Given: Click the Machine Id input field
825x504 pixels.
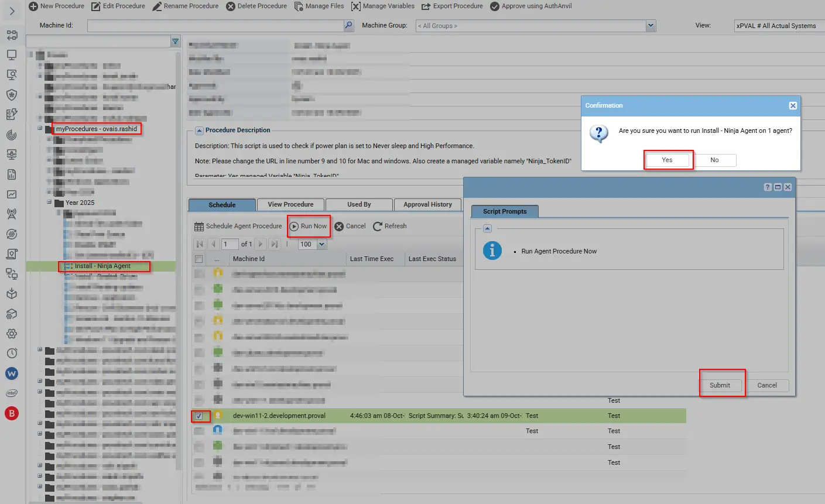Looking at the screenshot, I should [x=215, y=26].
